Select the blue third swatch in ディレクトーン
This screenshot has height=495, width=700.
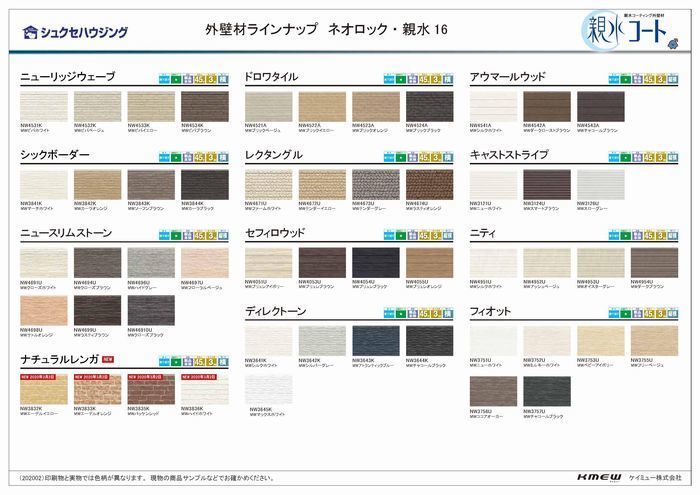[376, 341]
